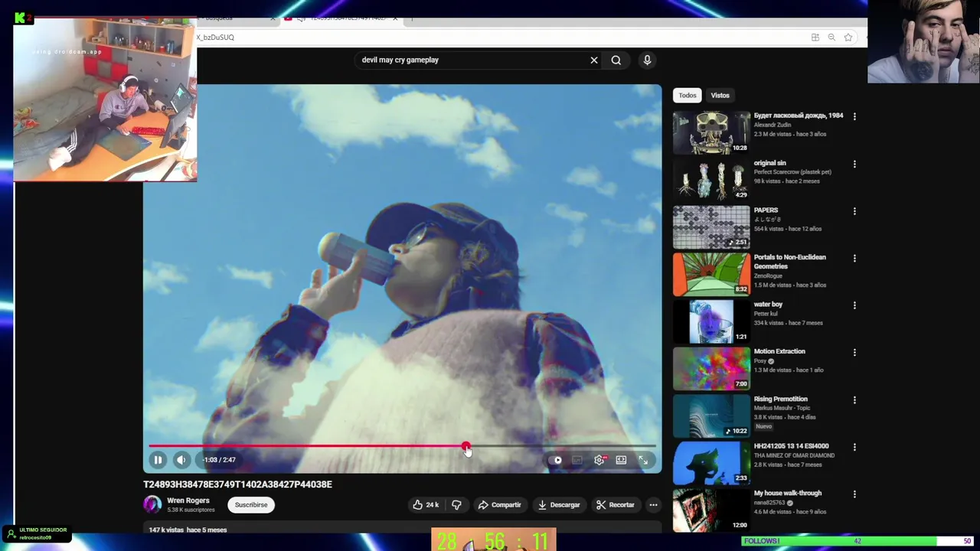Dislike the video with thumbs down
Screen dimensions: 980x551
point(456,505)
